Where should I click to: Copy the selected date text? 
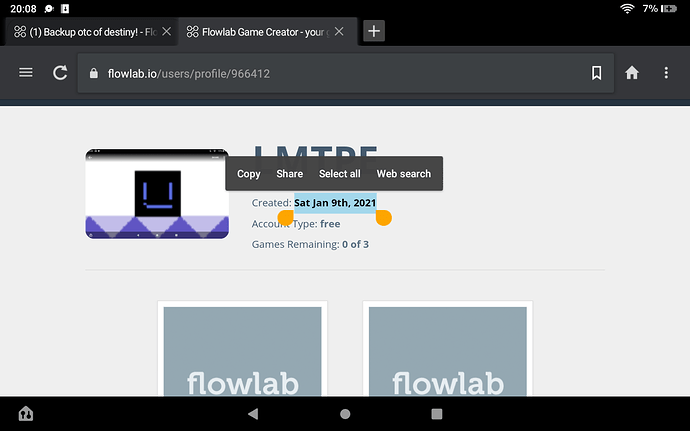[249, 174]
